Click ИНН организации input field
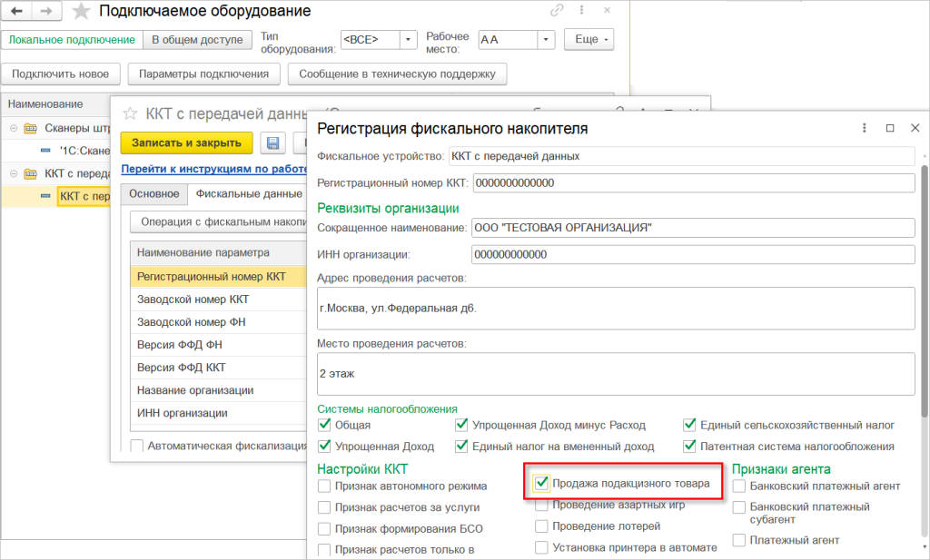This screenshot has height=560, width=930. coord(693,255)
